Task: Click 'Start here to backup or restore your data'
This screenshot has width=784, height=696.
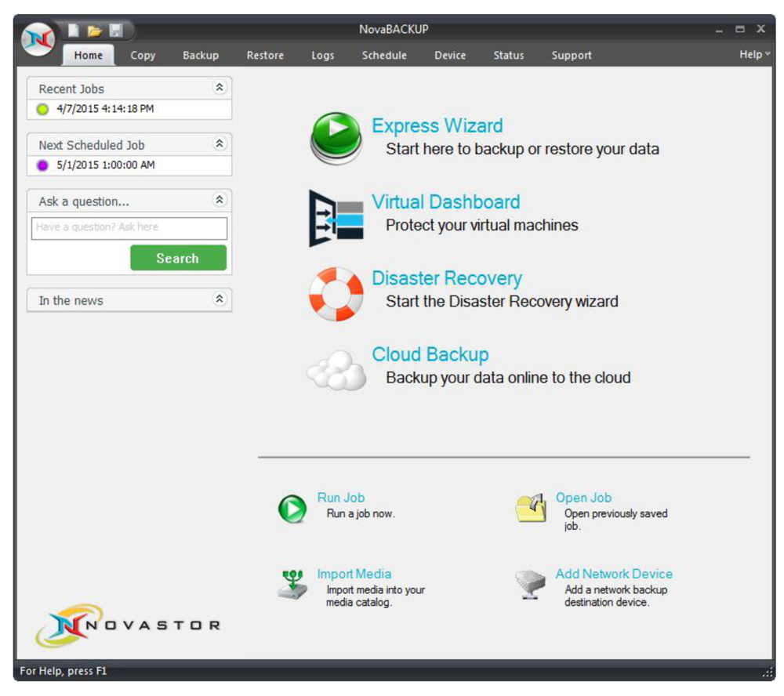Action: click(522, 149)
